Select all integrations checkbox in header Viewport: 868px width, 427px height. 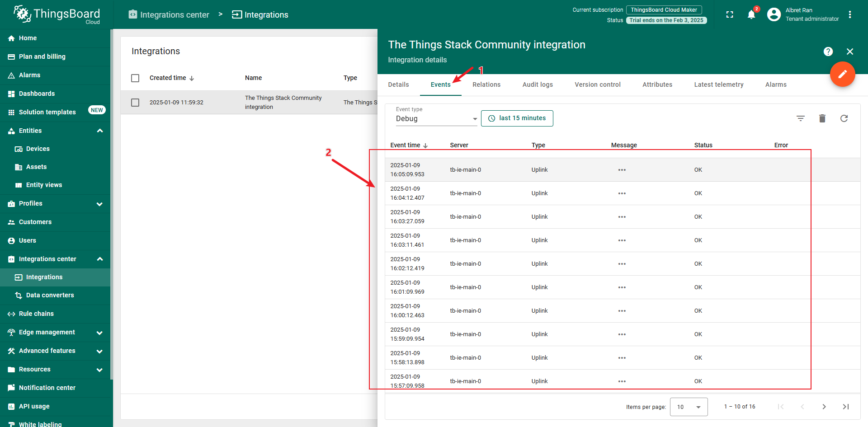click(135, 78)
